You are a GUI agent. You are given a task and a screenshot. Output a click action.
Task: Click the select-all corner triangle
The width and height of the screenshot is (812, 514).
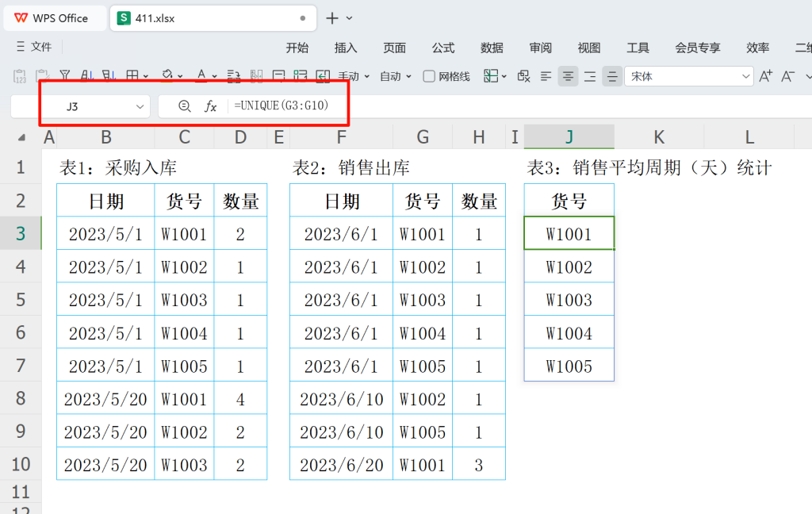click(x=21, y=137)
